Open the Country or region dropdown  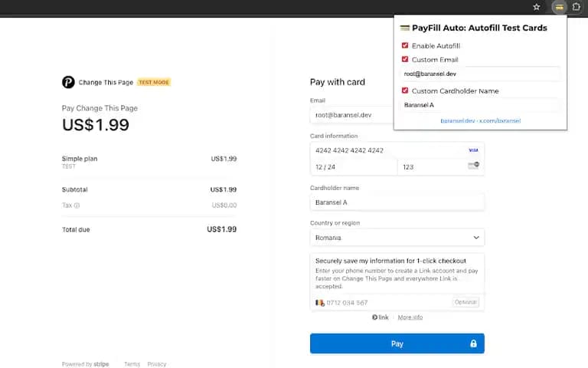[397, 238]
